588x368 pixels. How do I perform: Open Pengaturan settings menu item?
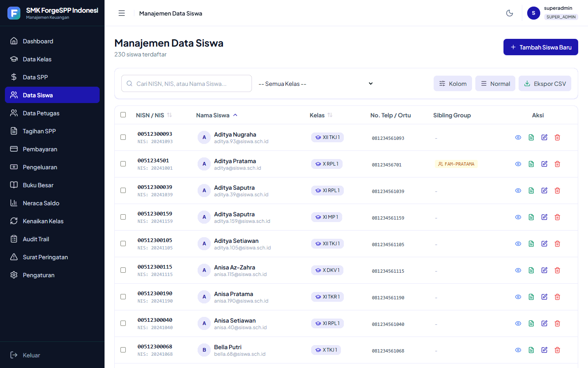click(x=52, y=275)
